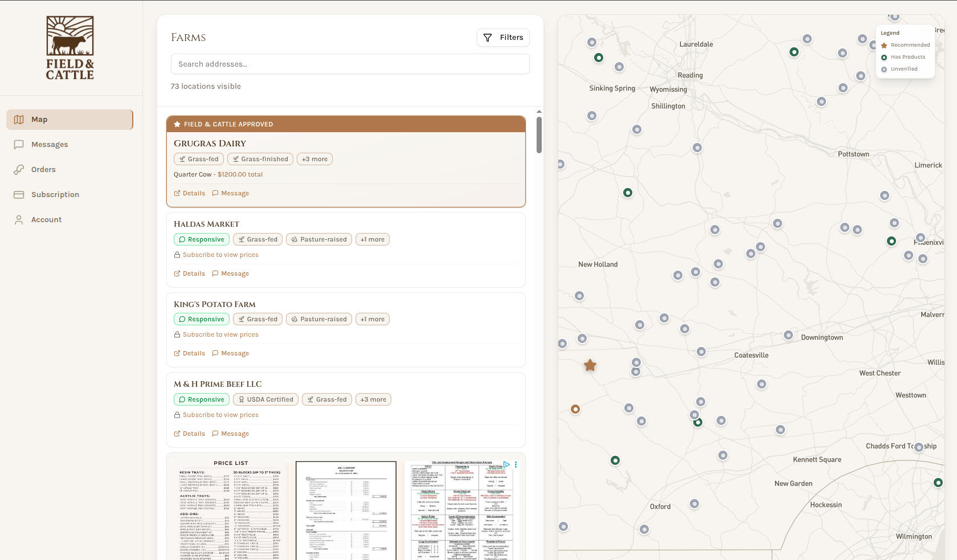
Task: Expand '+1 more' tags on King's Potato Farm
Action: [373, 319]
